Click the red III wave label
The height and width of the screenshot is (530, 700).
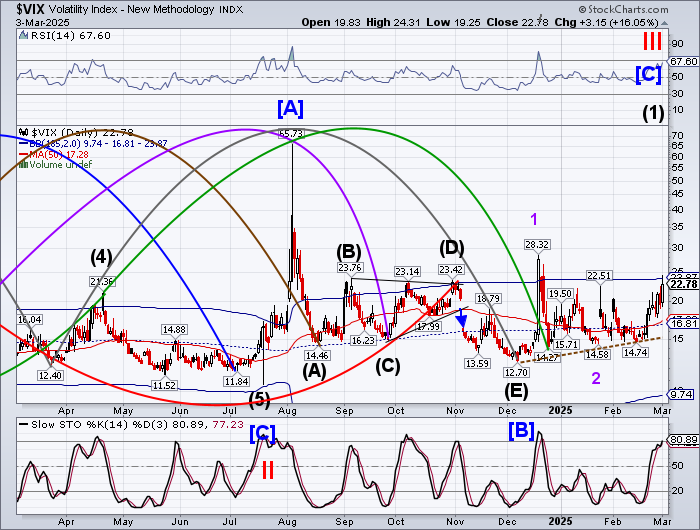654,41
